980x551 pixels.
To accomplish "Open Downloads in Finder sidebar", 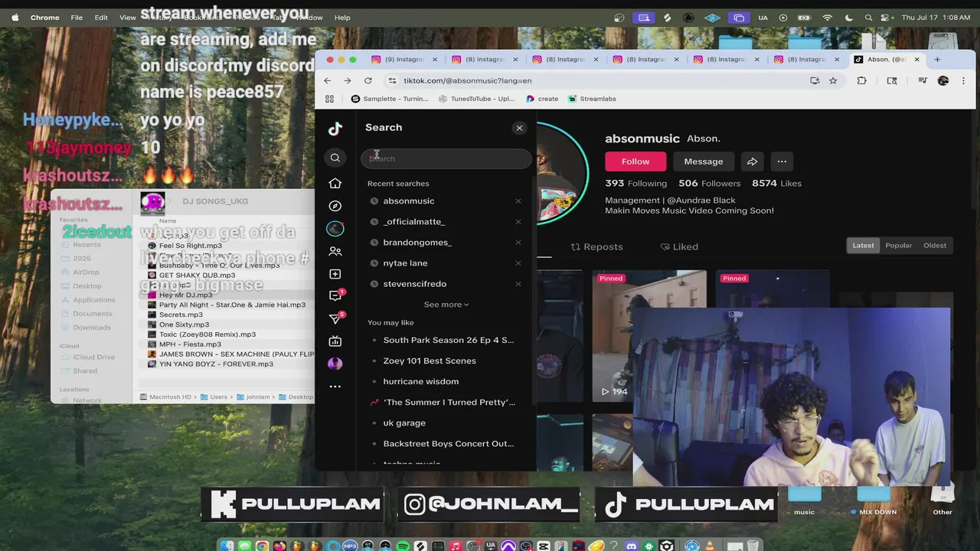I will [92, 328].
